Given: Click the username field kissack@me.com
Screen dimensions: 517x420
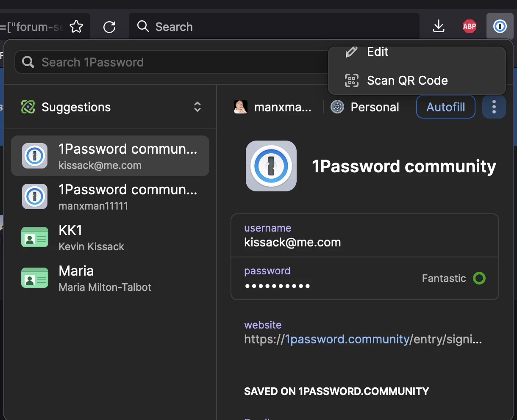Looking at the screenshot, I should (x=365, y=235).
